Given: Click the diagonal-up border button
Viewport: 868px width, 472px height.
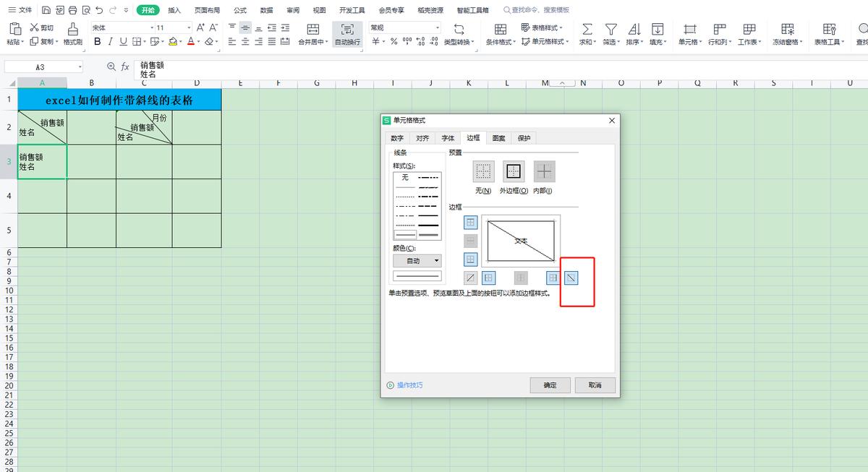Looking at the screenshot, I should [471, 278].
